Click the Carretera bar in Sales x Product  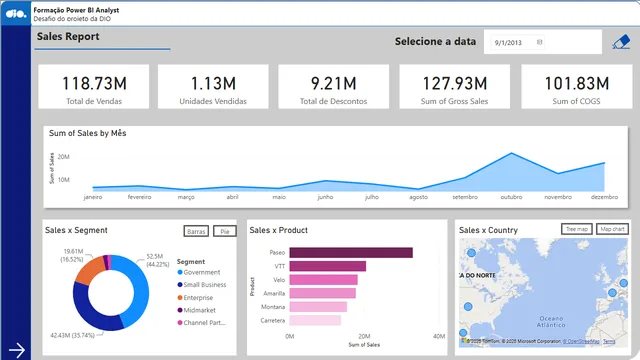[x=315, y=320]
